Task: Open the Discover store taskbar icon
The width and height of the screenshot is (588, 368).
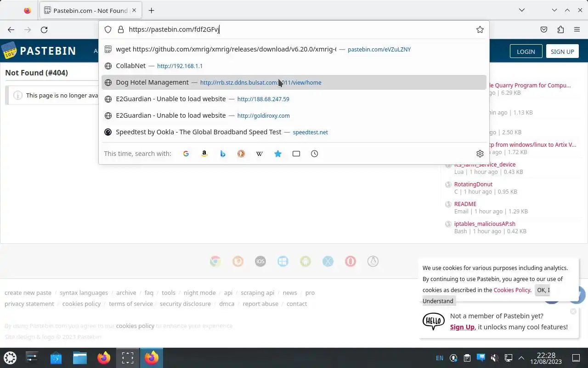Action: 56,357
